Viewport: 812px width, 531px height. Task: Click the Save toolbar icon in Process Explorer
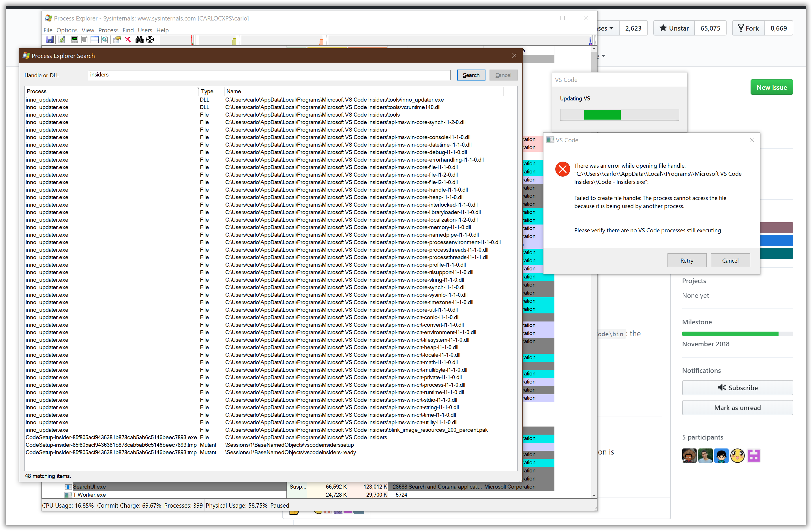click(50, 40)
